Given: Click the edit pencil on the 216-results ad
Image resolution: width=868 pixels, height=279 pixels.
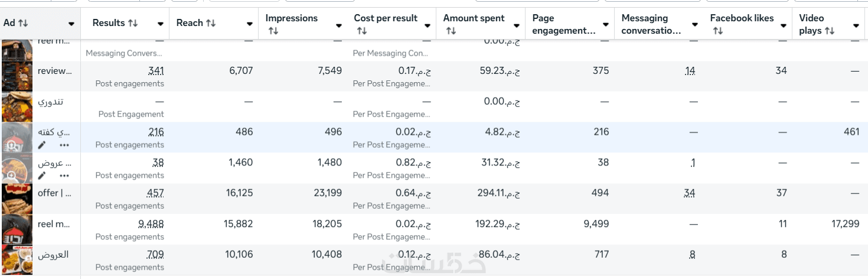Looking at the screenshot, I should click(x=42, y=145).
